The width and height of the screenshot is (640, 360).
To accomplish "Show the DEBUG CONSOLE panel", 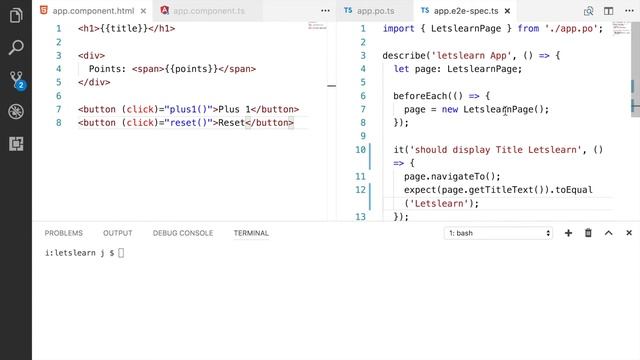I will coord(183,233).
